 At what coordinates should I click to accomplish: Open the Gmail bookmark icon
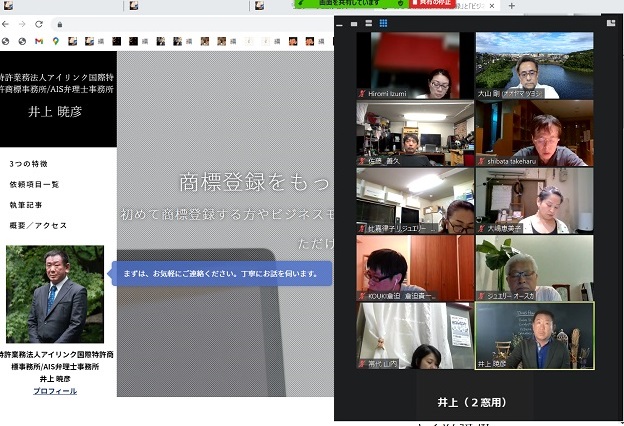pos(39,41)
